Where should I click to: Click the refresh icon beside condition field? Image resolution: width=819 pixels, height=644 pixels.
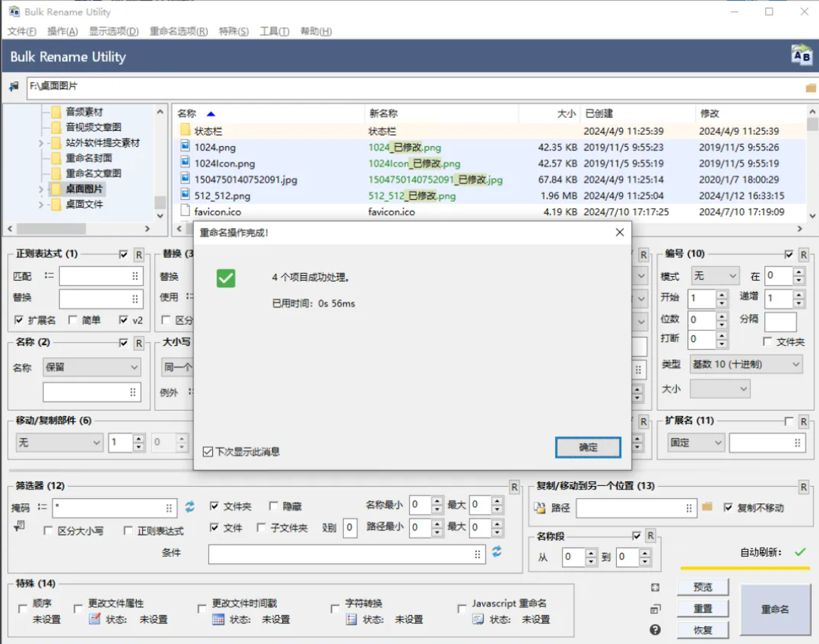click(496, 551)
